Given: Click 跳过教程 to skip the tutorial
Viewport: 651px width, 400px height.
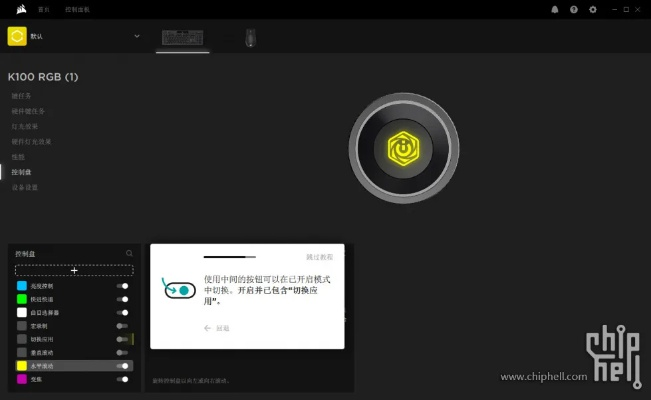Looking at the screenshot, I should point(319,257).
